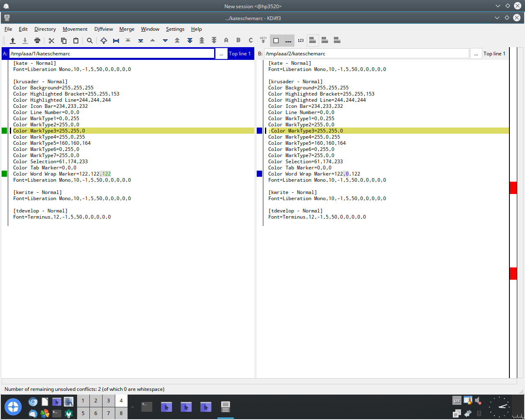Open the Diffview menu
This screenshot has width=525, height=420.
(x=103, y=29)
